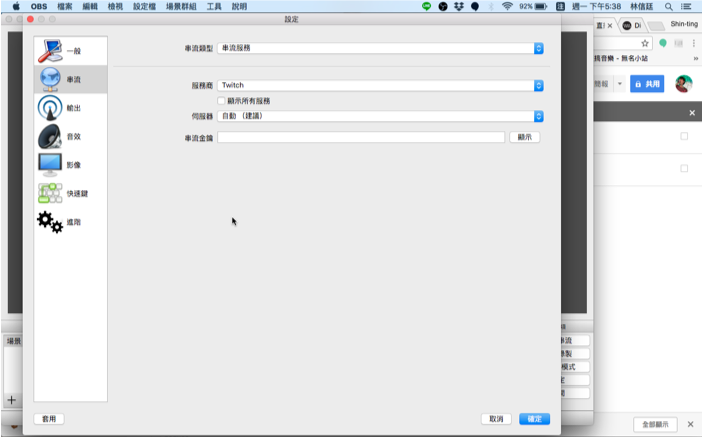The image size is (702, 437).
Task: Click the 串流金鑰 stream key input field
Action: [360, 137]
